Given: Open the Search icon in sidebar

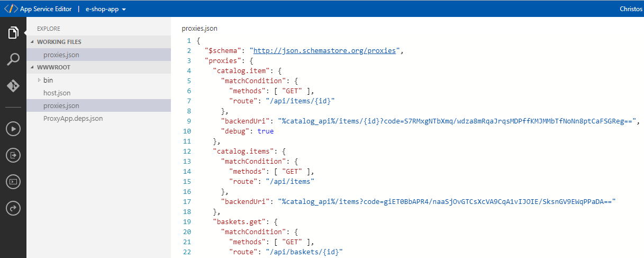Looking at the screenshot, I should coord(13,59).
